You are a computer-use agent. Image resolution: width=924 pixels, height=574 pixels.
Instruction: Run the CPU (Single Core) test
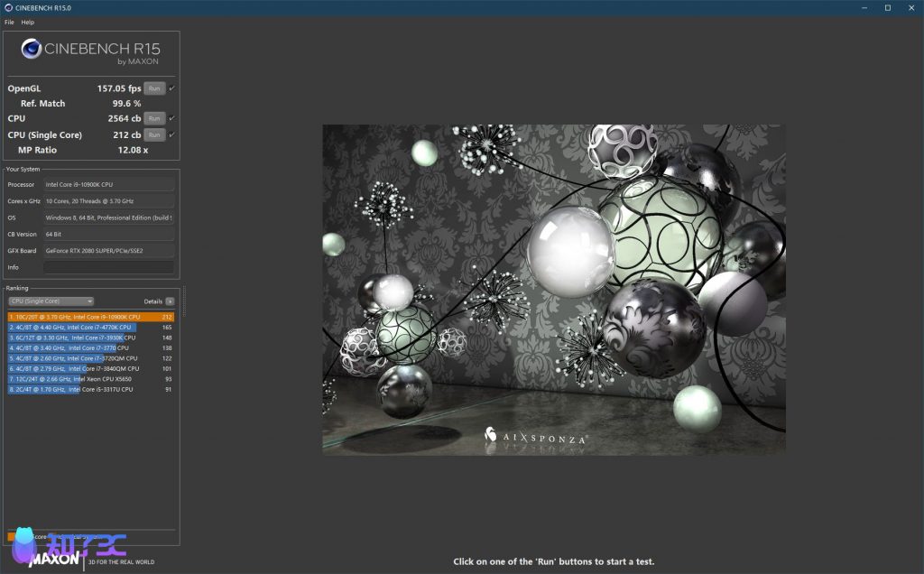[154, 135]
